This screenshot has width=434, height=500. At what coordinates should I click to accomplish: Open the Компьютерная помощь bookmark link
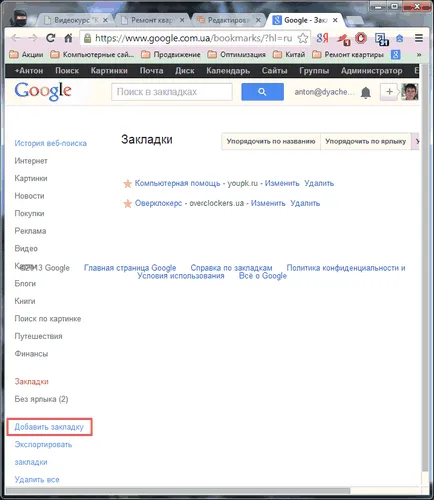point(177,183)
